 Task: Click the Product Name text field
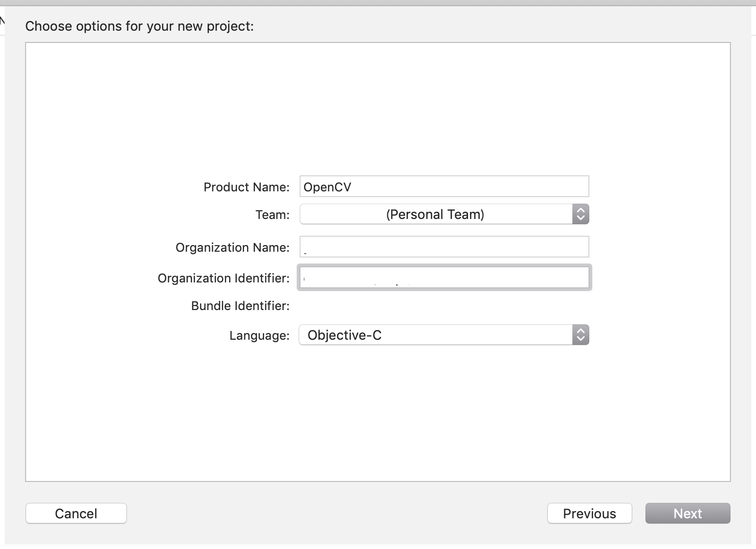[x=460, y=187]
